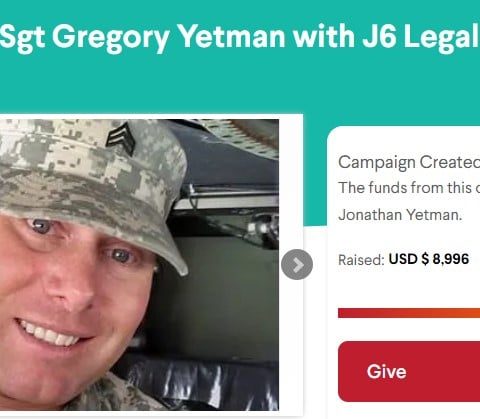The image size is (480, 419).
Task: Advance to the next campaign photo
Action: pos(297,264)
